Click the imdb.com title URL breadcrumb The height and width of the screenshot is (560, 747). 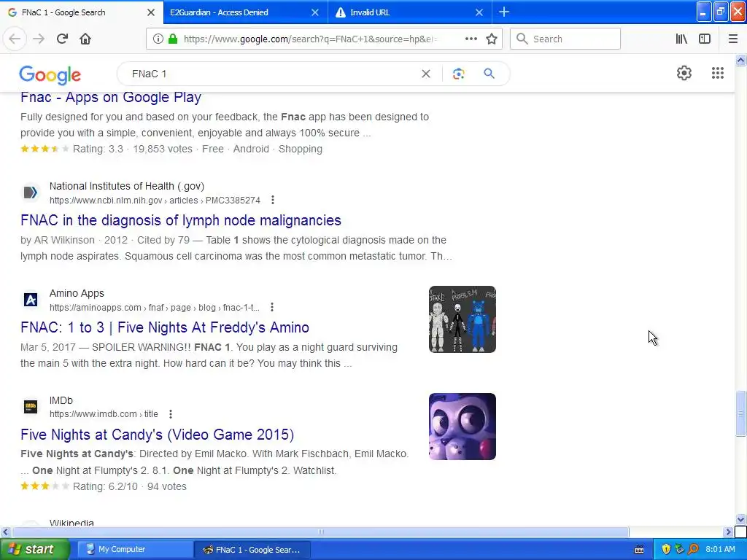tap(104, 414)
